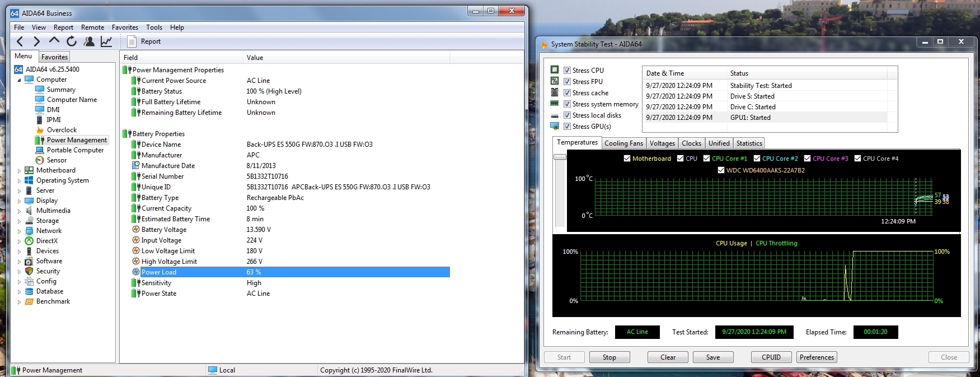980x377 pixels.
Task: Click the Clear button in Stability Test
Action: (668, 357)
